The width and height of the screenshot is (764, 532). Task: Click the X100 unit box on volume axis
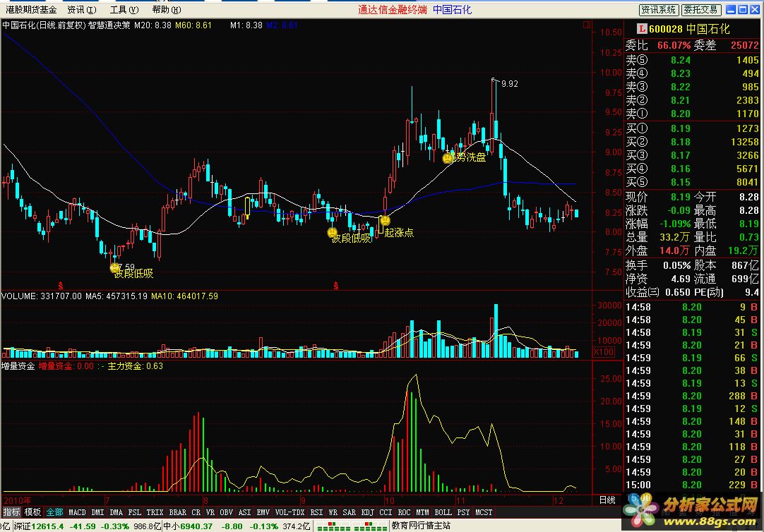[604, 351]
